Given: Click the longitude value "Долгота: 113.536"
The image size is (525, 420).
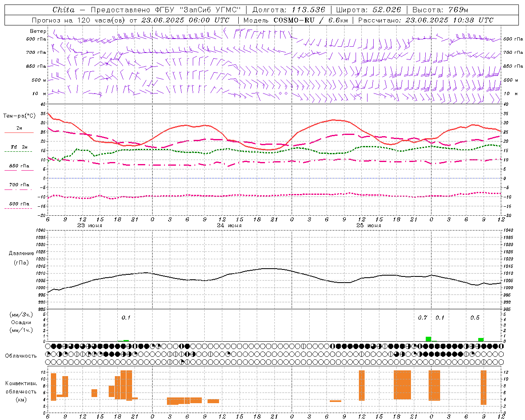Looking at the screenshot, I should tap(289, 10).
